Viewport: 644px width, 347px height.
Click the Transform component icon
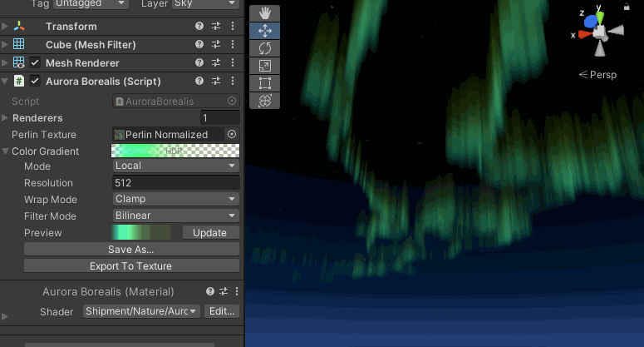point(19,26)
